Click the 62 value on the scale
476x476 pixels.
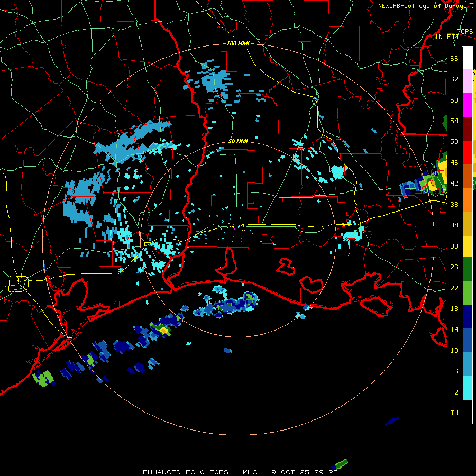tap(454, 79)
